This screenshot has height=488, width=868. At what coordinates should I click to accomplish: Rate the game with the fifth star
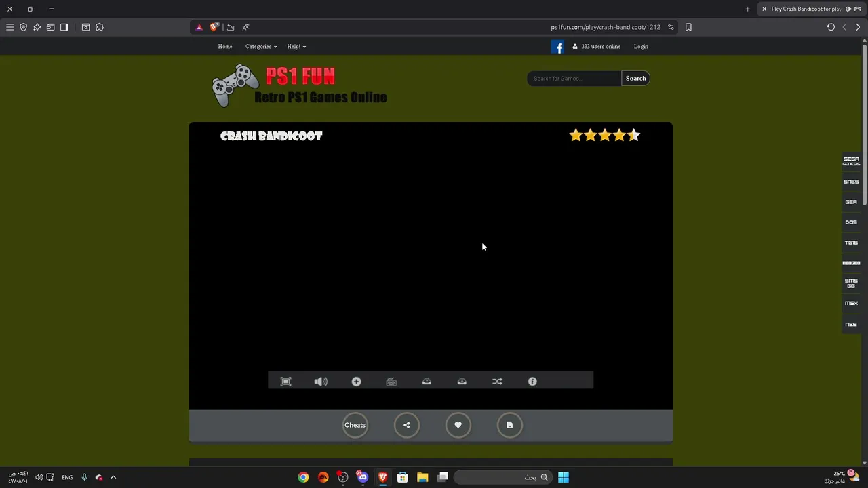633,136
